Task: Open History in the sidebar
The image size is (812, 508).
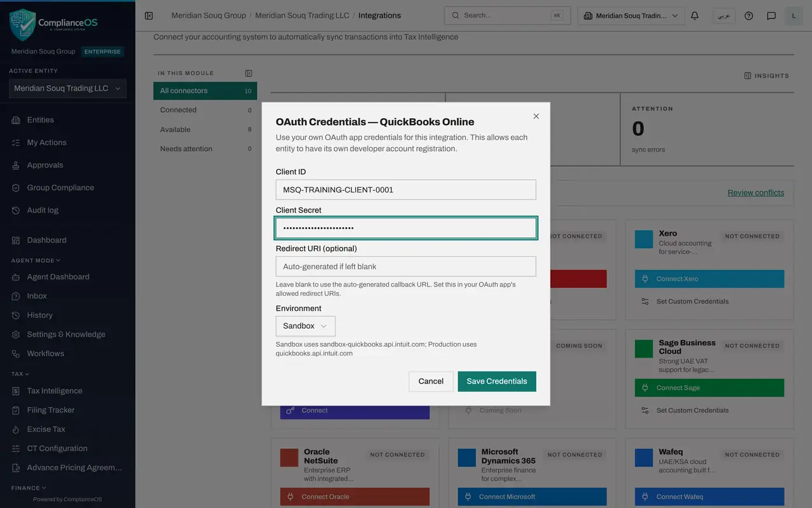Action: point(39,316)
